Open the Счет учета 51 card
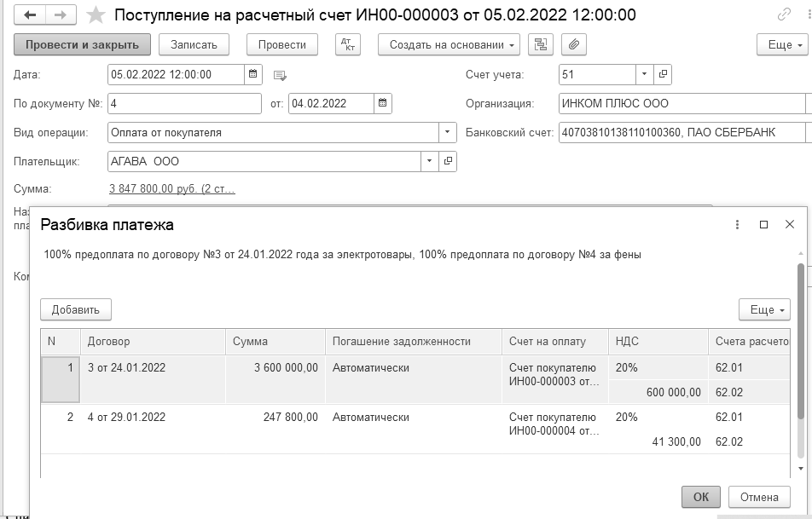 pyautogui.click(x=663, y=74)
